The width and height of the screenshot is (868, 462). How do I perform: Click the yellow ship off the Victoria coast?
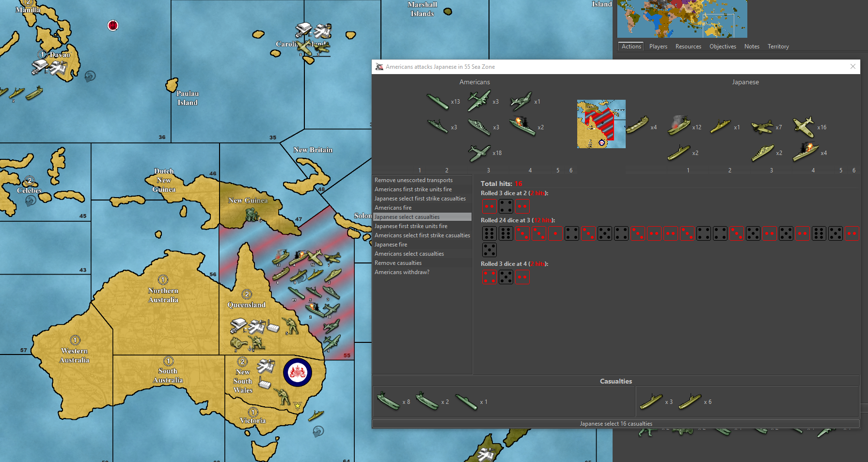point(316,415)
